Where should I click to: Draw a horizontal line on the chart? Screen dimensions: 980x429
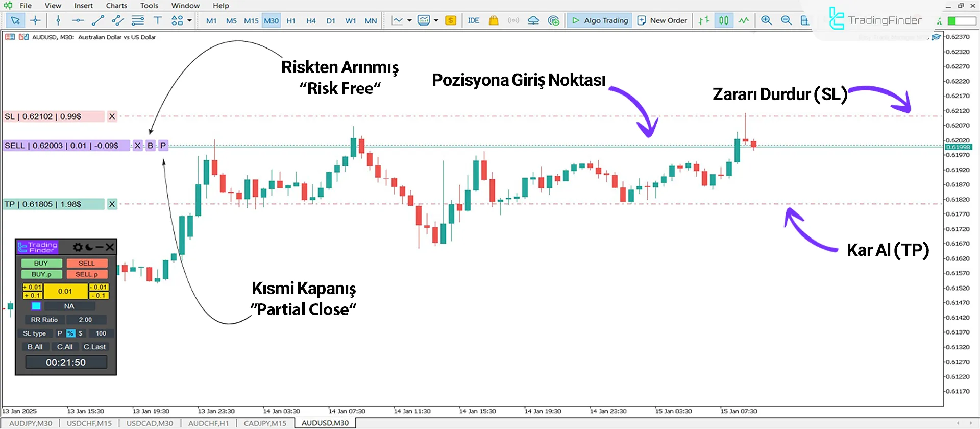pyautogui.click(x=78, y=20)
